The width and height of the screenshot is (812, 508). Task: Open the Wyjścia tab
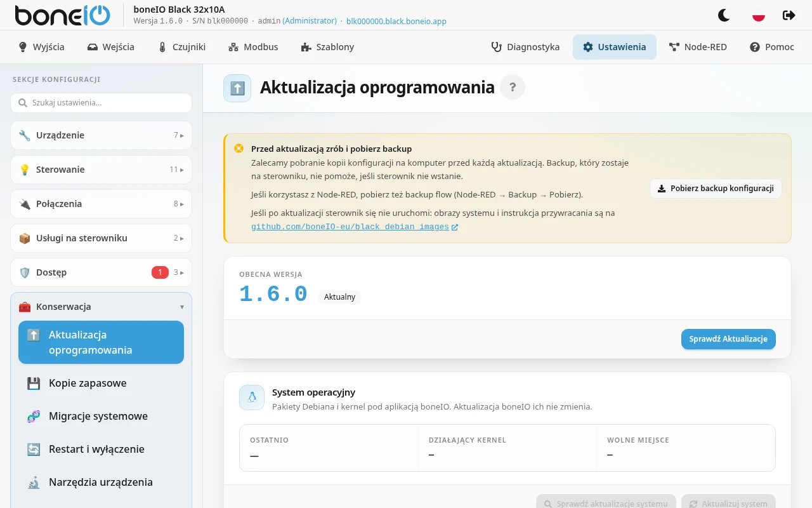pos(42,47)
